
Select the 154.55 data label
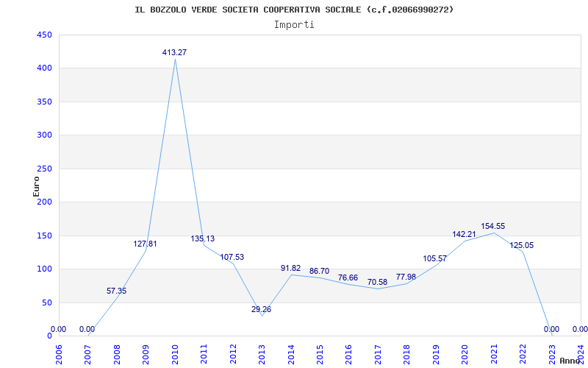coord(493,226)
